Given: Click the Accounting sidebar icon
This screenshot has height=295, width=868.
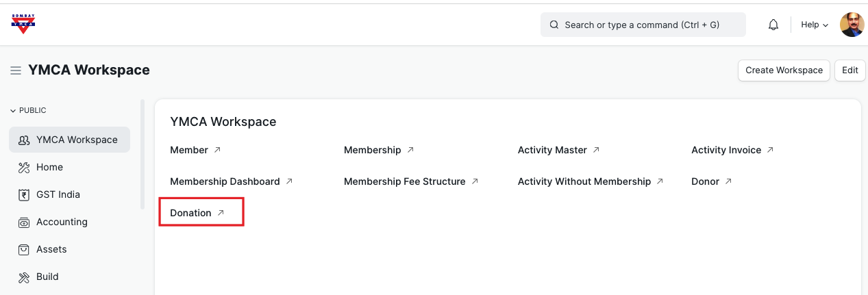Looking at the screenshot, I should pyautogui.click(x=24, y=222).
